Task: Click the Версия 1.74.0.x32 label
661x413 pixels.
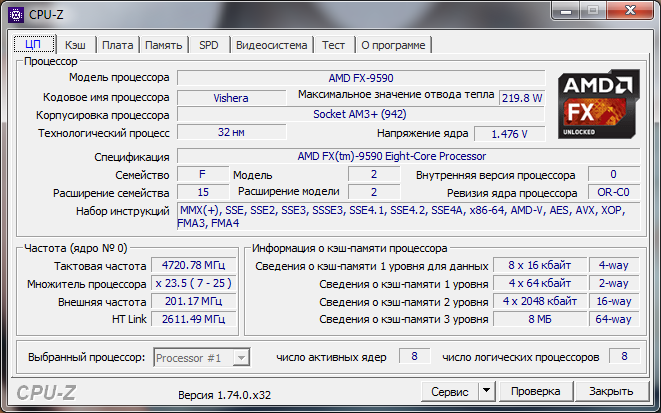Action: tap(224, 395)
